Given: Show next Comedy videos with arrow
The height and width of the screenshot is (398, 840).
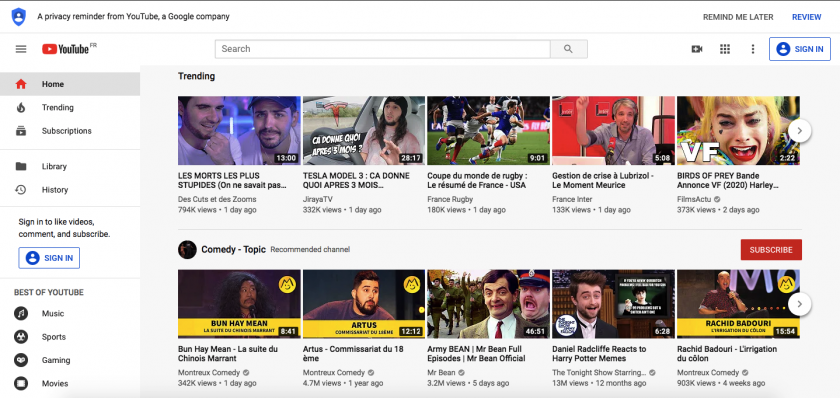Looking at the screenshot, I should coord(800,304).
